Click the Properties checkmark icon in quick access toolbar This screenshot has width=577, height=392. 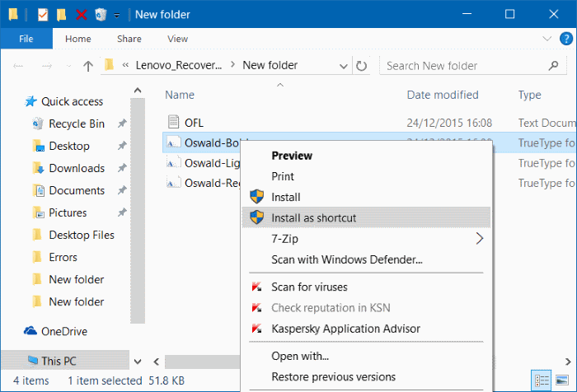click(43, 15)
